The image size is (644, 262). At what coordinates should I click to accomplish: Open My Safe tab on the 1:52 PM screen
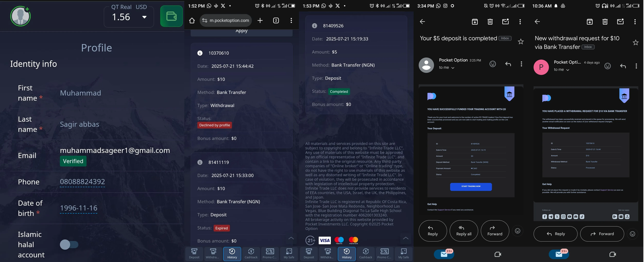pos(289,254)
